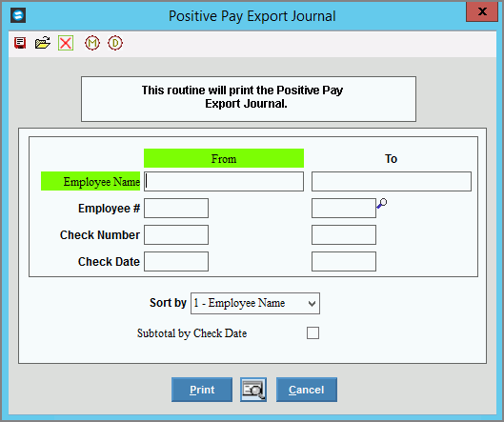Click the circled M toolbar icon

(92, 43)
